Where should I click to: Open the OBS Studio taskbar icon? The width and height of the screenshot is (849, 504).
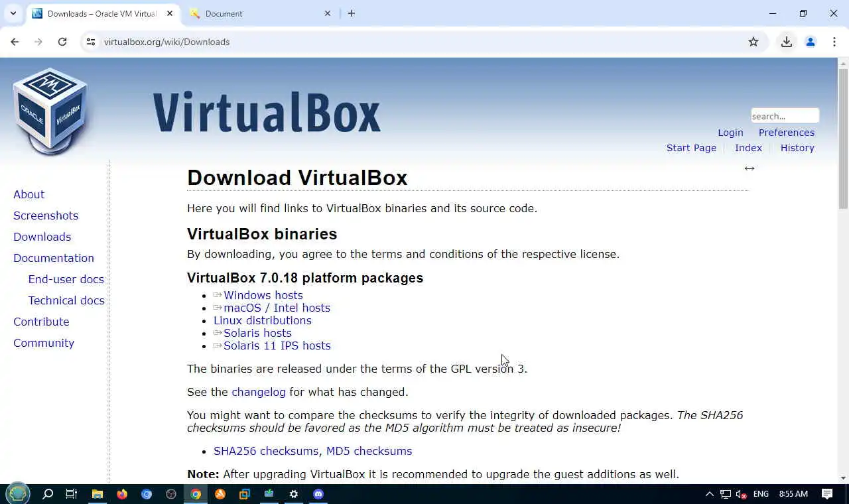[171, 494]
